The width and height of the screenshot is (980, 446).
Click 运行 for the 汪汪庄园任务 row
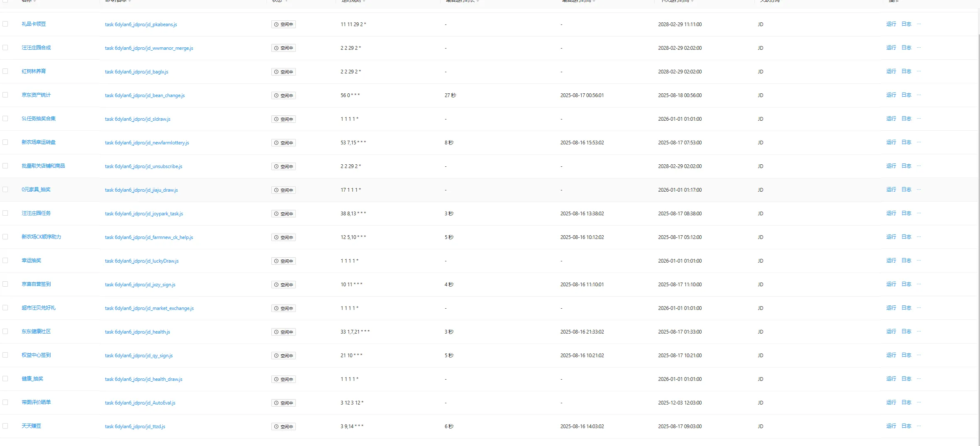[x=891, y=213]
